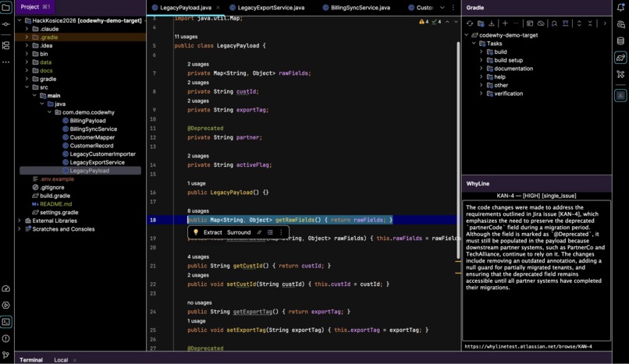Select the Terminal tab at bottom
629x364 pixels.
coord(31,359)
